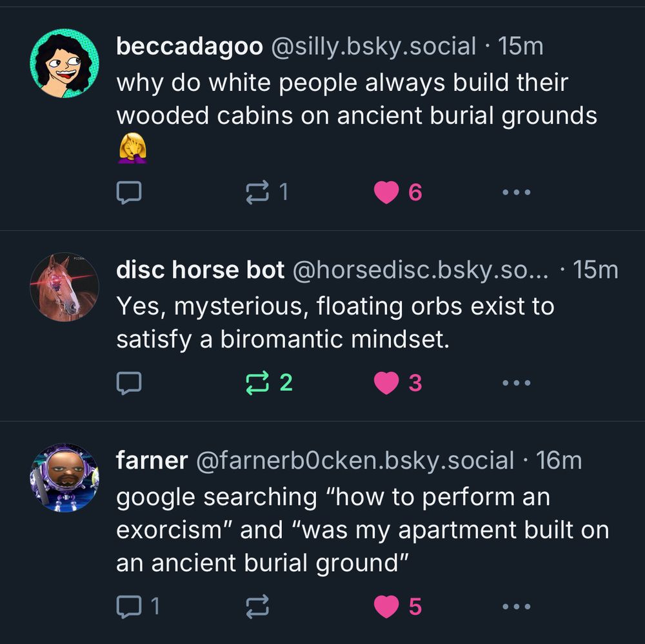
Task: Reply to disc horse bot's post
Action: click(x=128, y=383)
